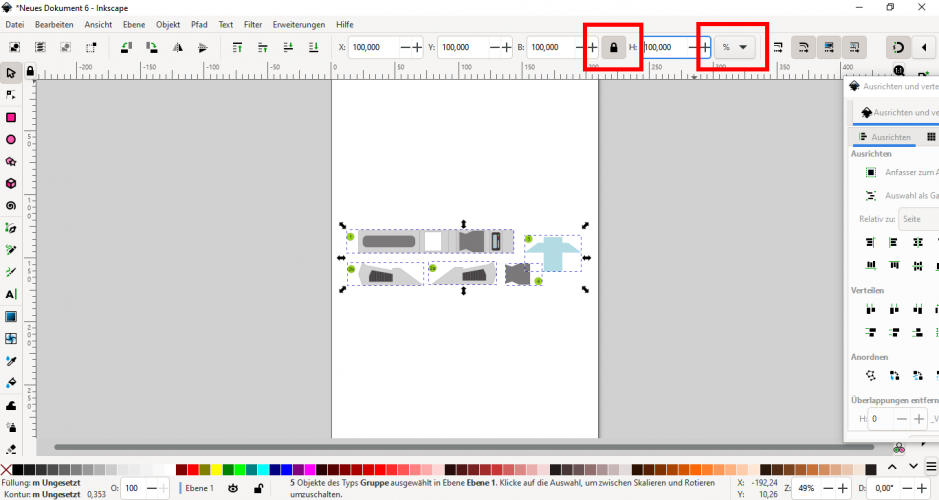Open the 'Relativ zu' Seite dropdown

click(x=919, y=219)
